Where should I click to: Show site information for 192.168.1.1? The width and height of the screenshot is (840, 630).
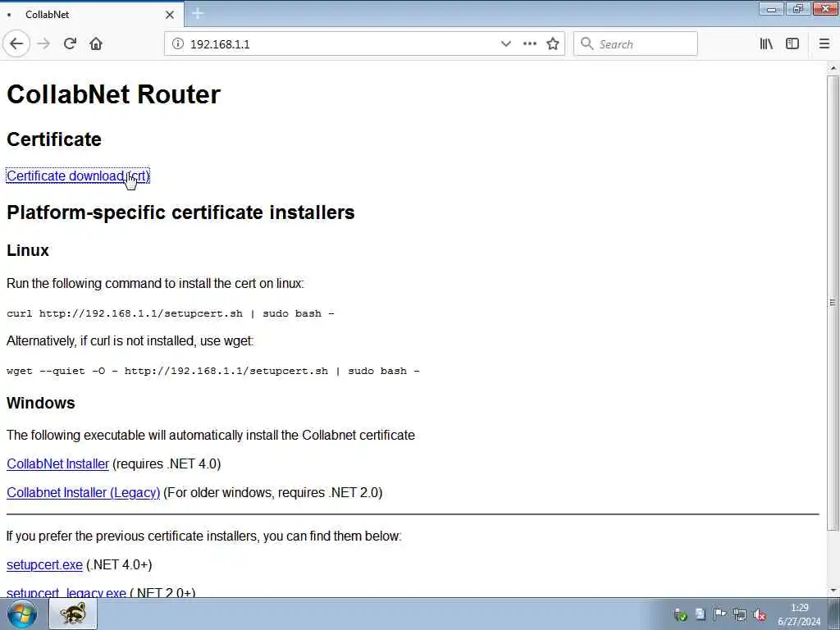tap(178, 44)
